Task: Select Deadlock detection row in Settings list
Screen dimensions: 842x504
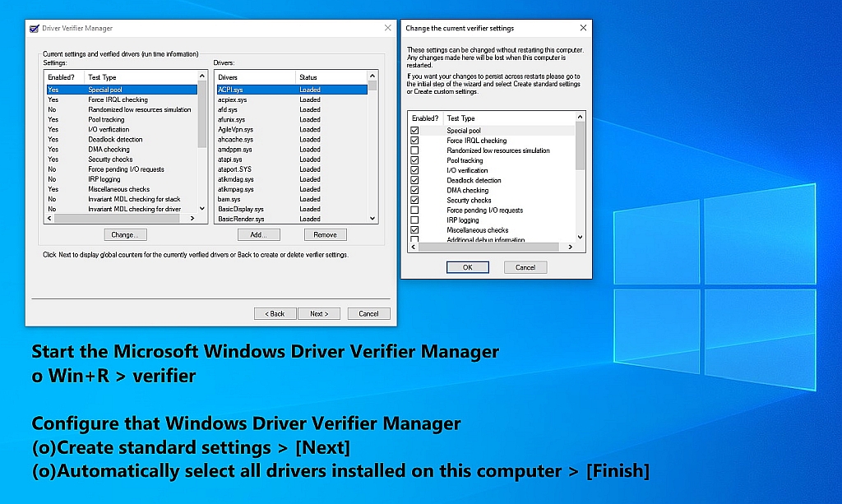Action: coord(122,140)
